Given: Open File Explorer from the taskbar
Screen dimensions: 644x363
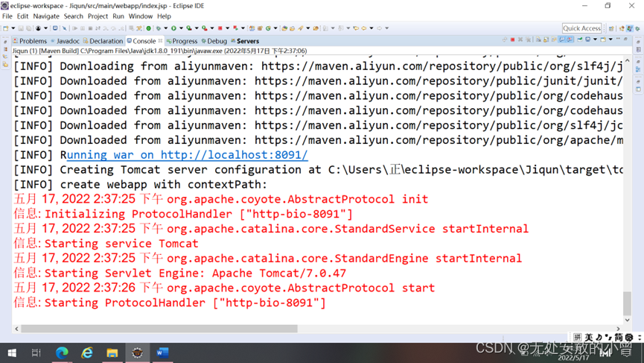Looking at the screenshot, I should (112, 353).
